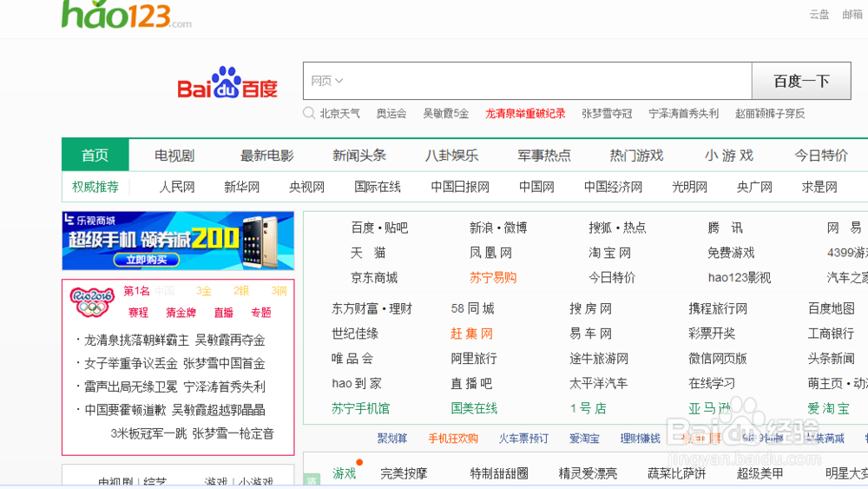The image size is (868, 489).
Task: Open the 中国要霍顿道歉 headline
Action: [x=125, y=410]
